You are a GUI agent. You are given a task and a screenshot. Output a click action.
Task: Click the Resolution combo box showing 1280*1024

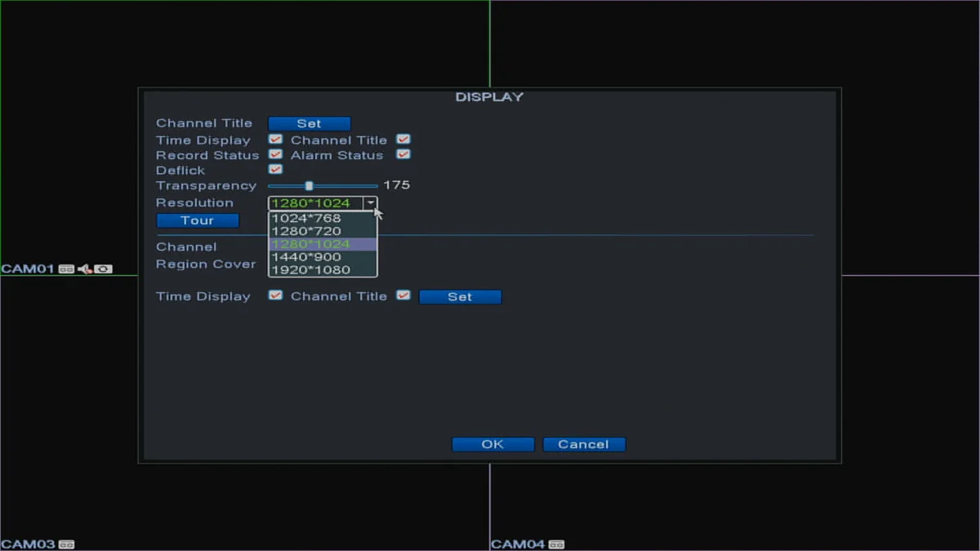click(x=323, y=203)
